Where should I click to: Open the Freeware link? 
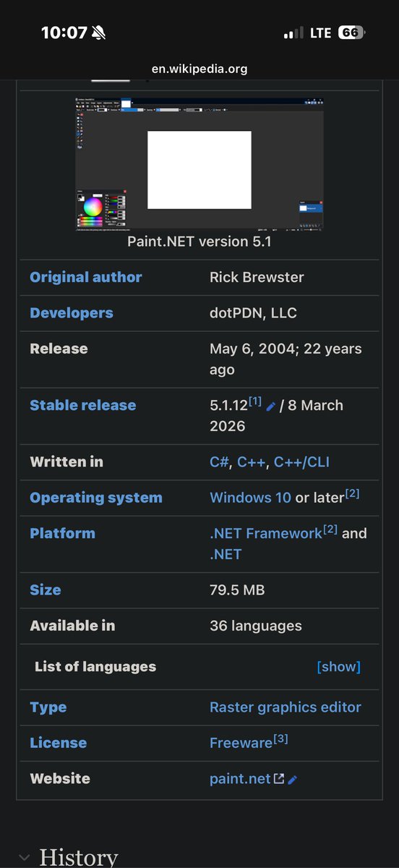pyautogui.click(x=241, y=743)
